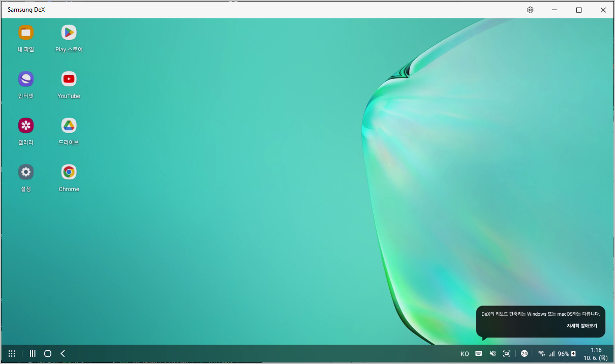The height and width of the screenshot is (364, 615).
Task: Open Samsung DeX window settings gear
Action: tap(530, 10)
